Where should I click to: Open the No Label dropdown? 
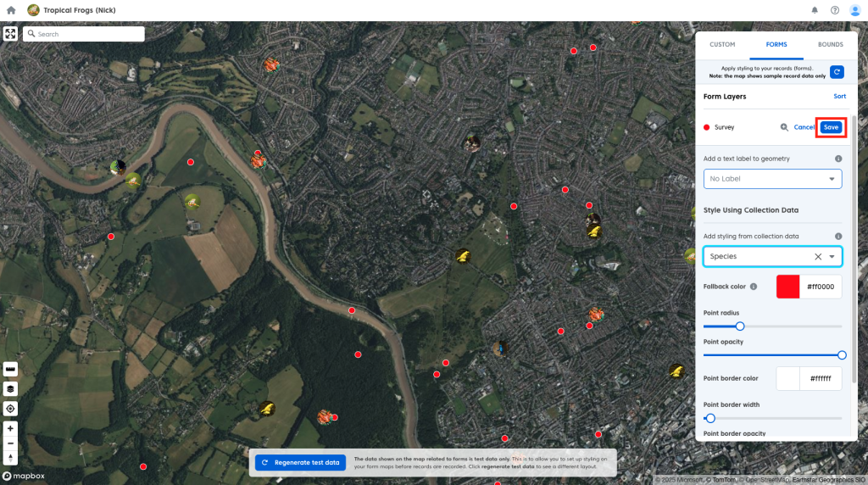772,179
